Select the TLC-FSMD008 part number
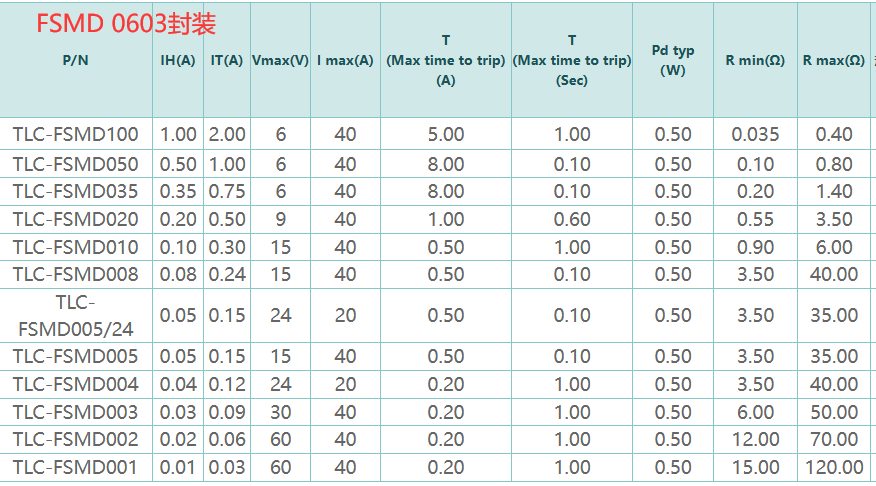The height and width of the screenshot is (486, 876). point(76,274)
